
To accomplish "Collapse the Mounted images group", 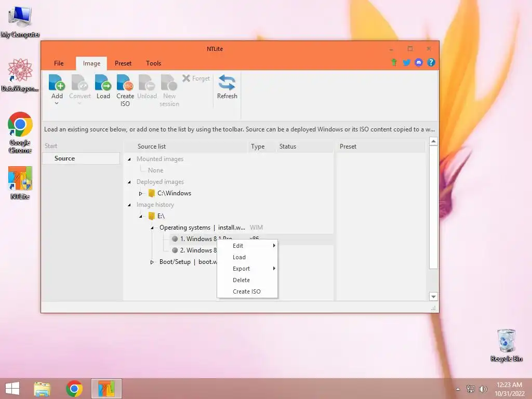I will (x=129, y=159).
